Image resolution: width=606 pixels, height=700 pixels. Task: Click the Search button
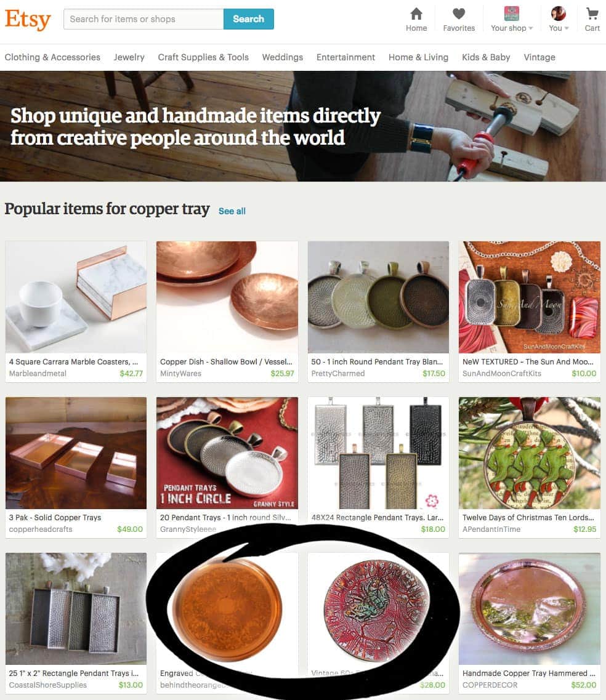click(x=249, y=19)
